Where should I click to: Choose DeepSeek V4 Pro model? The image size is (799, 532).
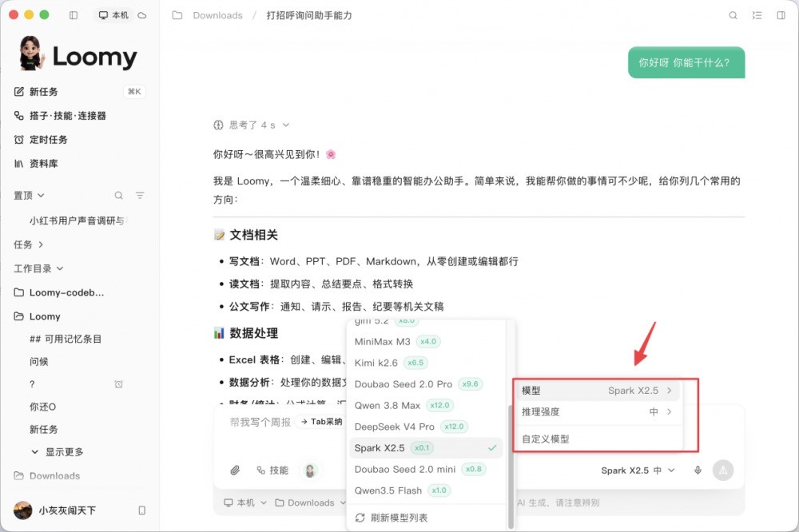point(426,427)
